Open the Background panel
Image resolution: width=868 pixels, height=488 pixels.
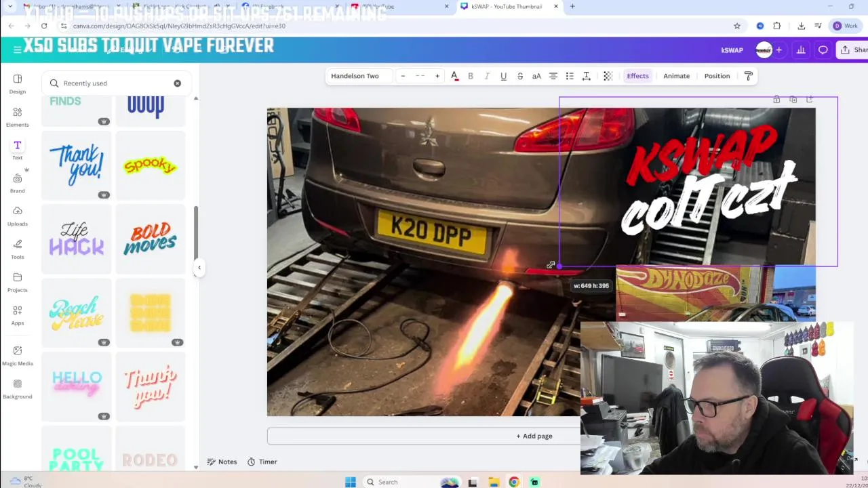point(18,389)
